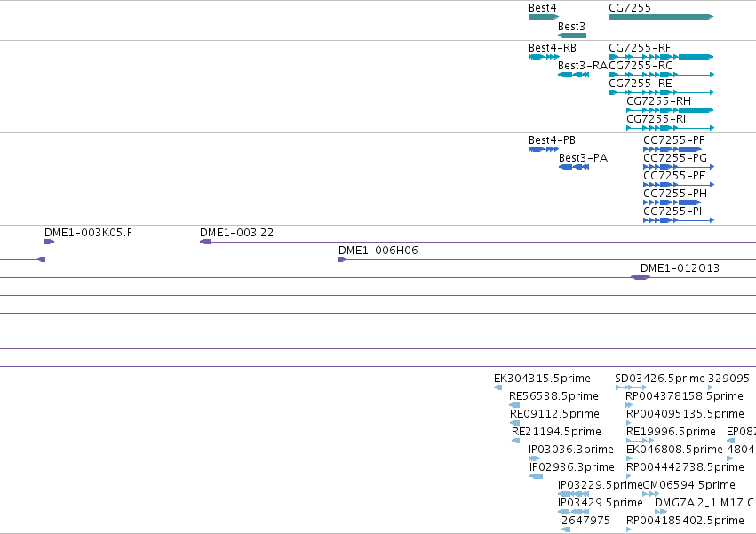Viewport: 756px width, 534px height.
Task: Select transcript Best4-RB label
Action: [552, 48]
